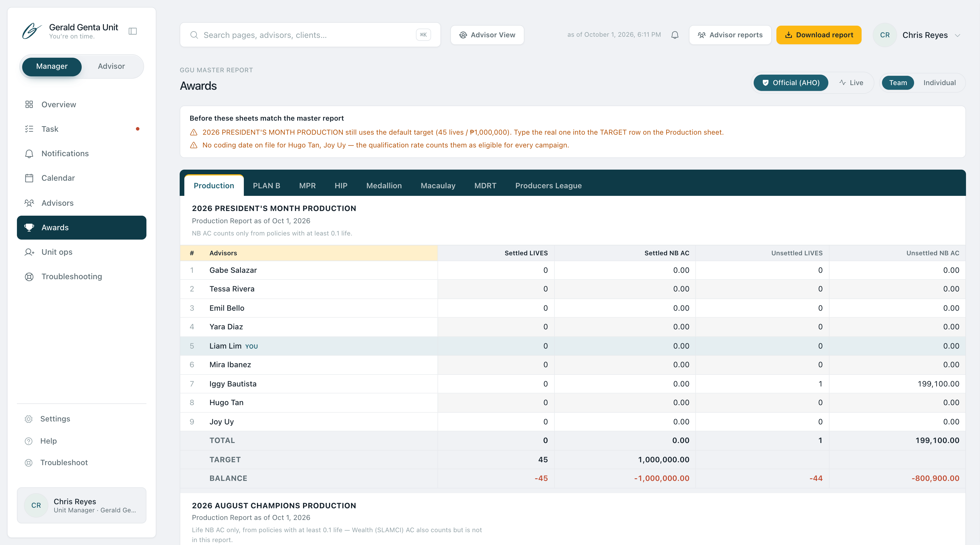Click Advisor View button
980x545 pixels.
pos(487,35)
